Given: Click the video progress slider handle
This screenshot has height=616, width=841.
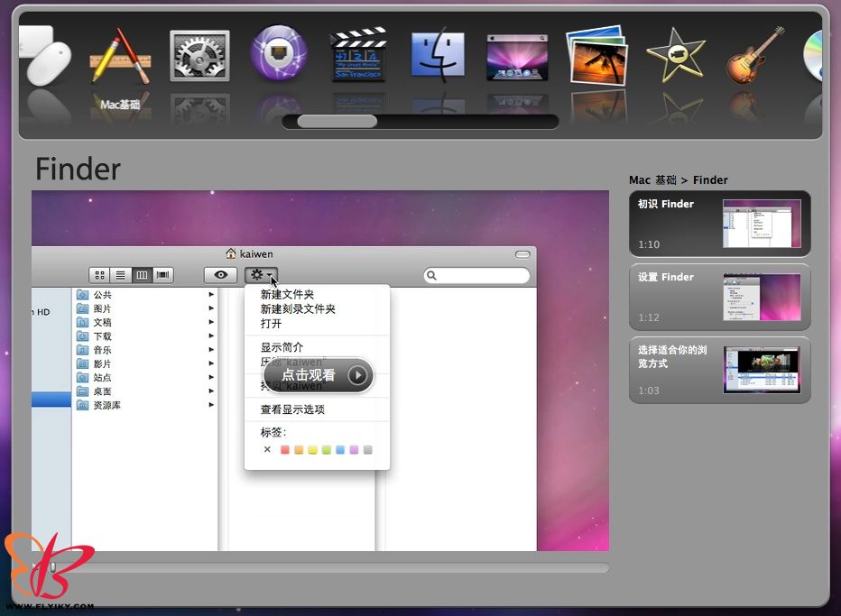Looking at the screenshot, I should pyautogui.click(x=52, y=566).
